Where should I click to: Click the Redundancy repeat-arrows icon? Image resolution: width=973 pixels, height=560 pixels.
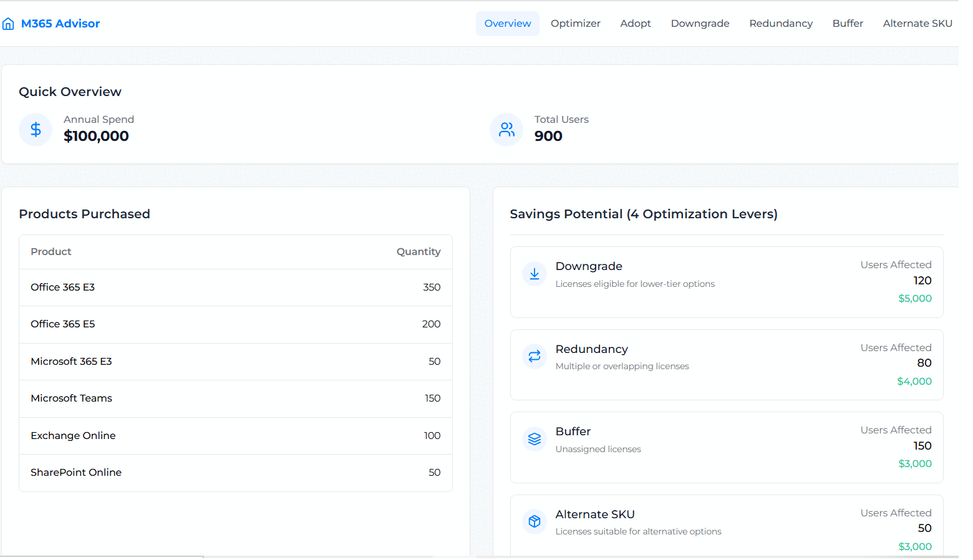[x=535, y=356]
